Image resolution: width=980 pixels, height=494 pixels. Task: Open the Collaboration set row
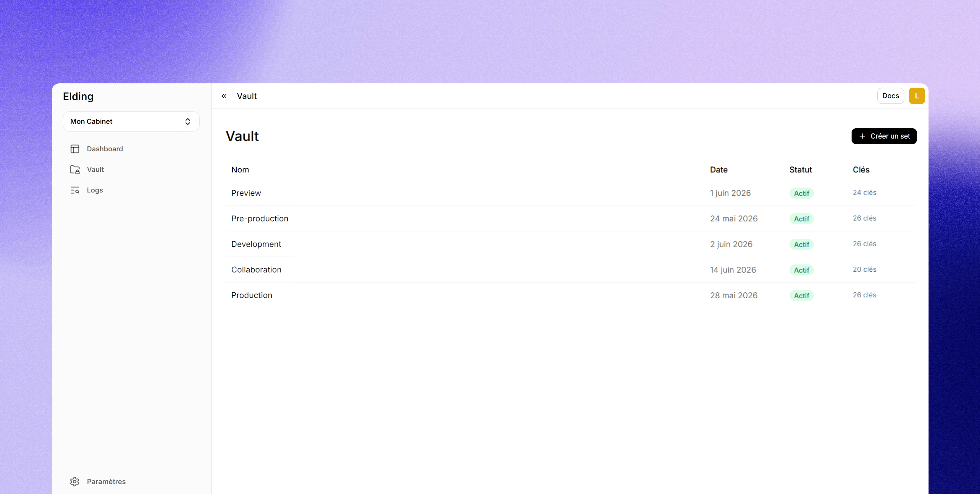point(571,270)
